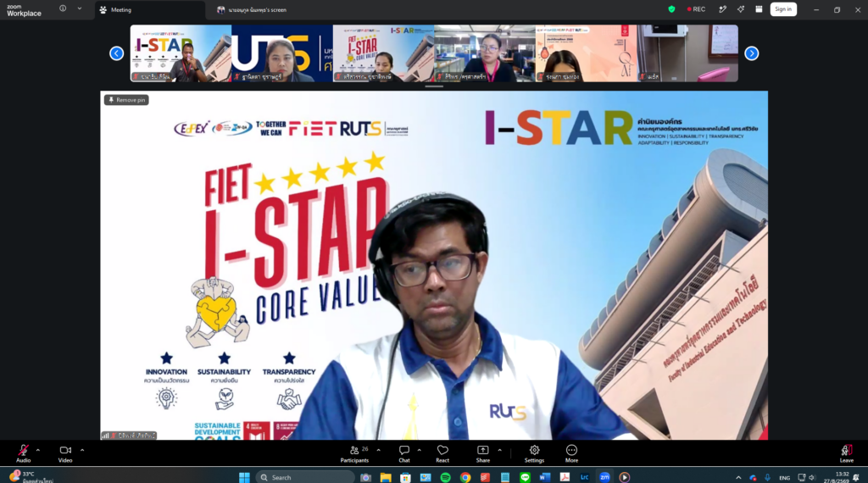Show next participants in gallery strip
The image size is (868, 483).
(751, 53)
